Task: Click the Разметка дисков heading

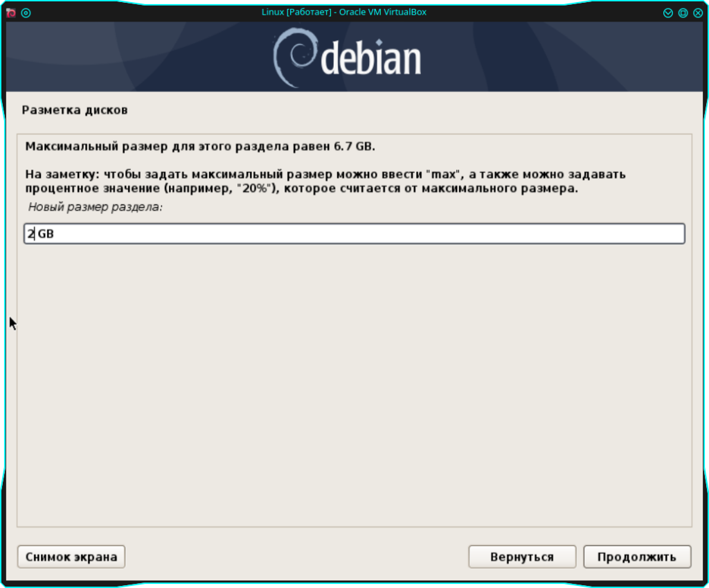Action: 75,110
